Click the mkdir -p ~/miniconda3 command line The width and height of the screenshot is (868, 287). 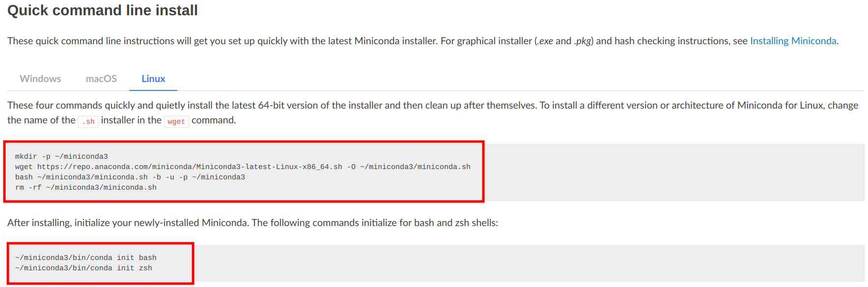61,156
